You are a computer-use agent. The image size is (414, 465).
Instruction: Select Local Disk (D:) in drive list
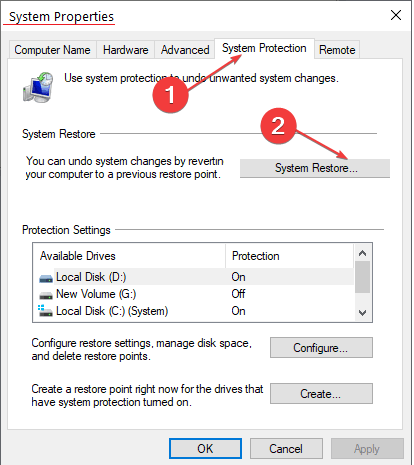196,277
